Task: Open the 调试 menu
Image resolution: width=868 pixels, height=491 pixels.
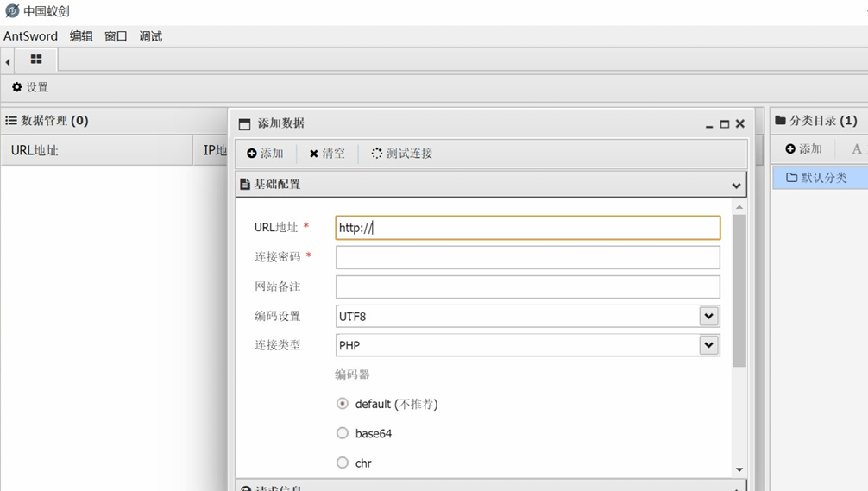Action: coord(150,36)
